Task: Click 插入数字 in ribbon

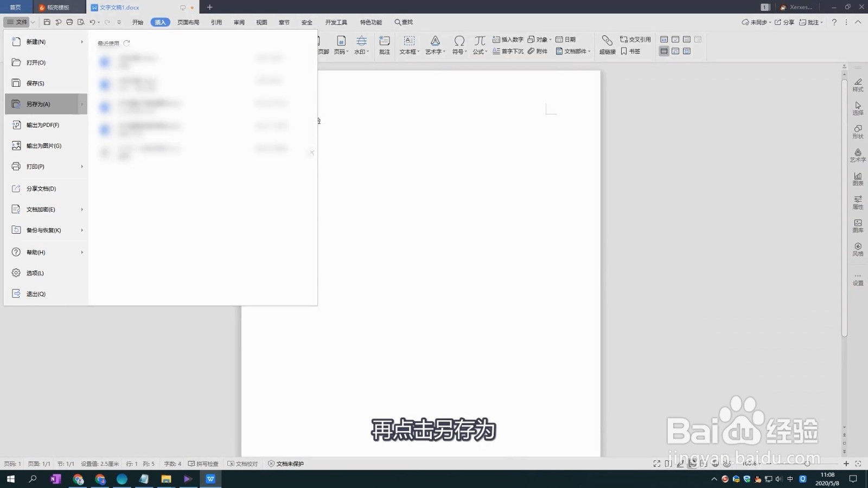Action: pos(508,40)
